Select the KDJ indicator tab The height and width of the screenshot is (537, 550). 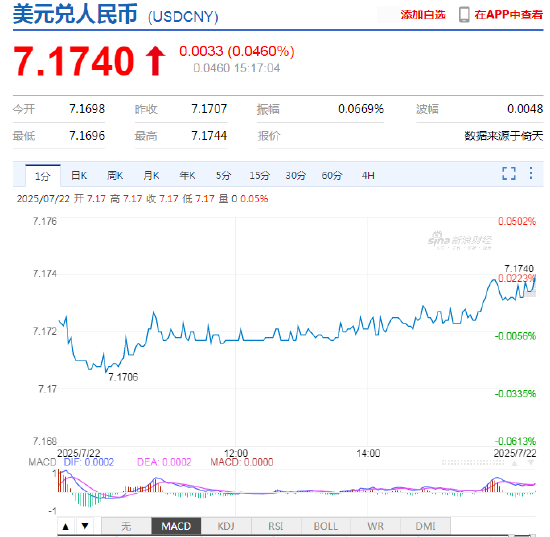coord(226,526)
